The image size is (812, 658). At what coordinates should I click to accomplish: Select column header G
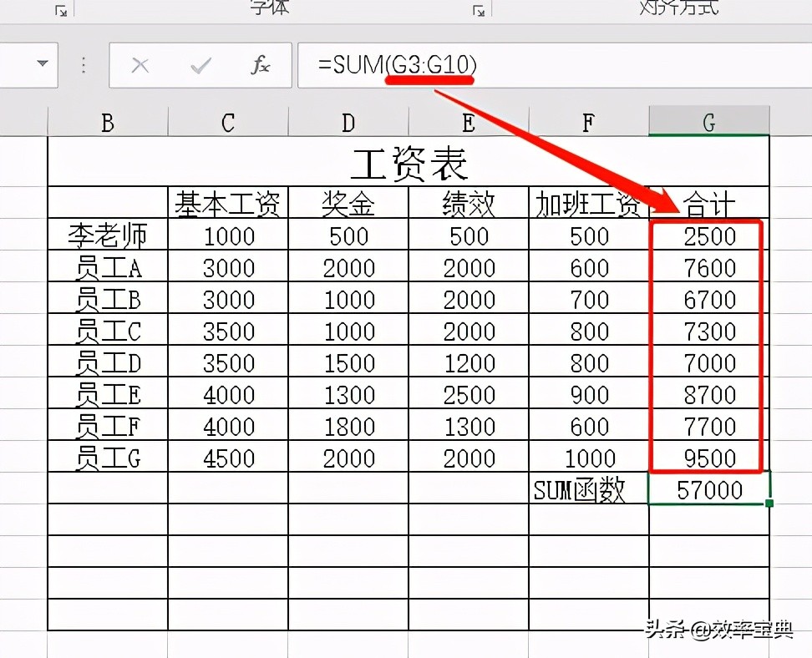pos(708,121)
